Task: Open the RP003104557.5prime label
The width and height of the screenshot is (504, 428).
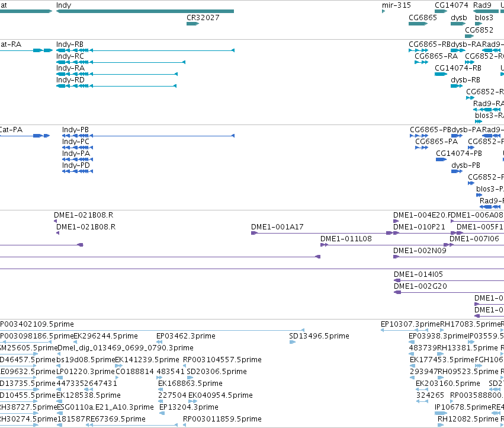Action: 222,360
